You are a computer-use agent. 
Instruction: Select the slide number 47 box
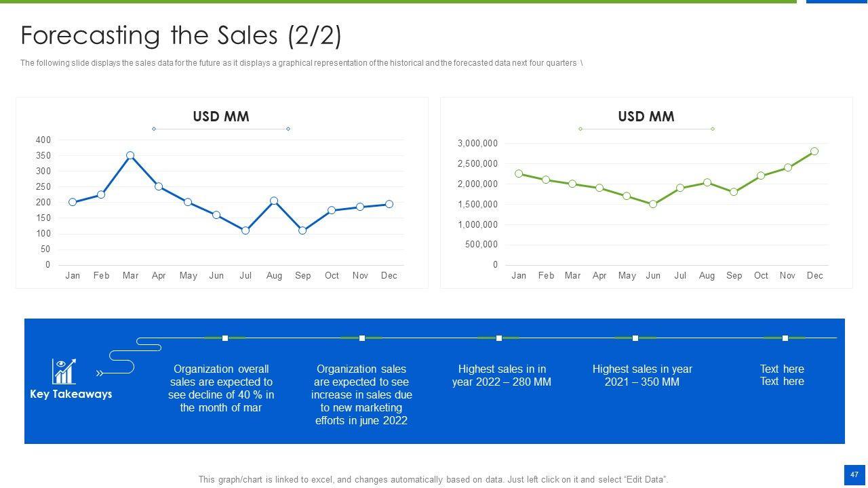(854, 475)
